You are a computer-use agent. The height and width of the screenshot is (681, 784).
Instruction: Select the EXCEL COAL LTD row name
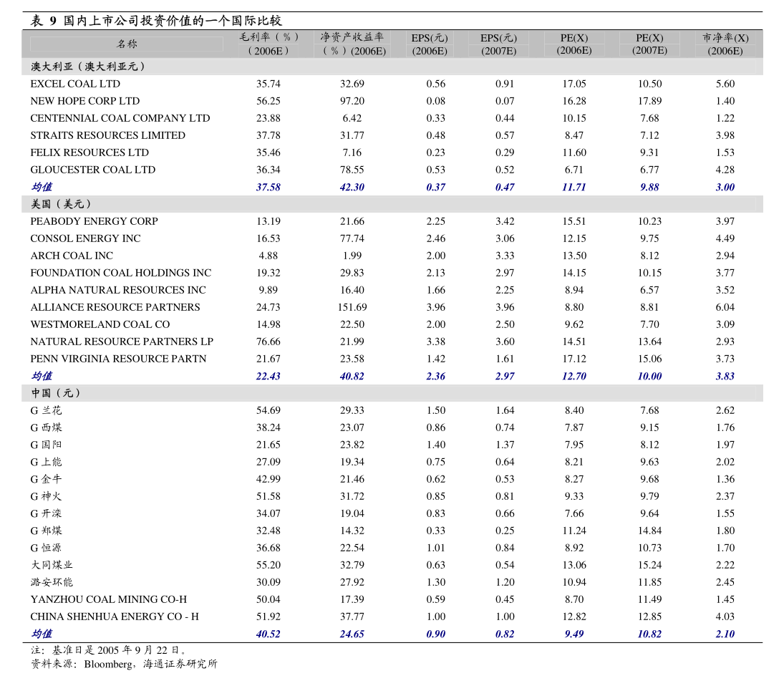[75, 84]
